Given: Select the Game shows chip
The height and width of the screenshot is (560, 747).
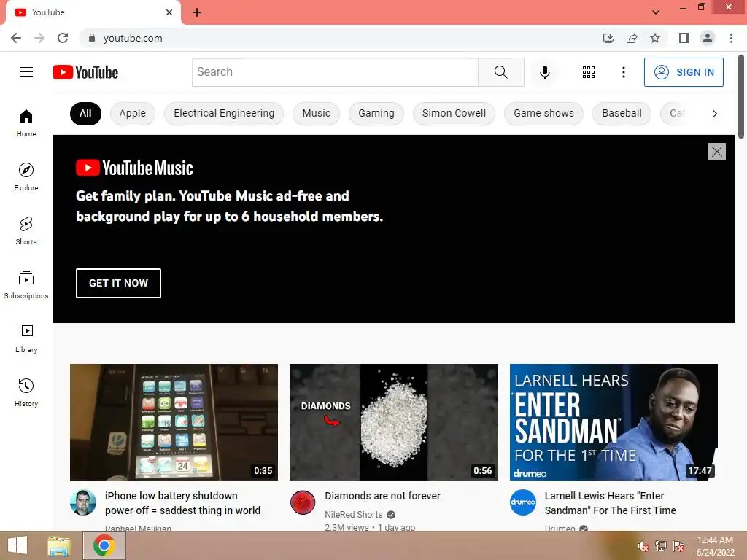Looking at the screenshot, I should coord(543,113).
